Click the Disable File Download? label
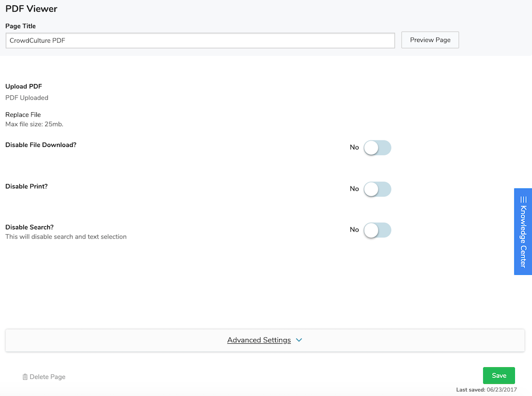Screen dimensions: 532x396 pos(41,145)
